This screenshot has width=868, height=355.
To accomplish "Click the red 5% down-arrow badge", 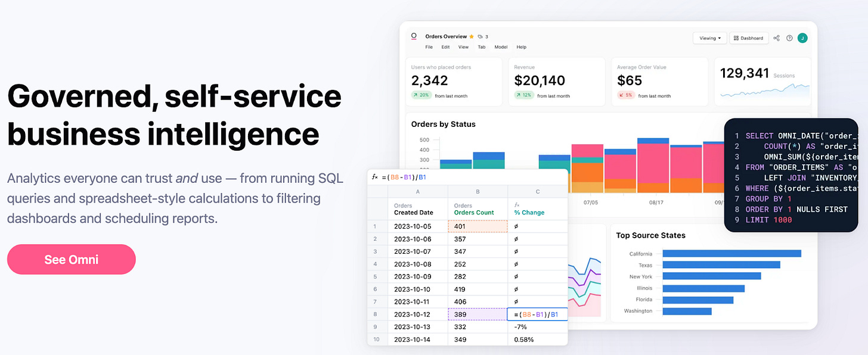I will pyautogui.click(x=626, y=95).
